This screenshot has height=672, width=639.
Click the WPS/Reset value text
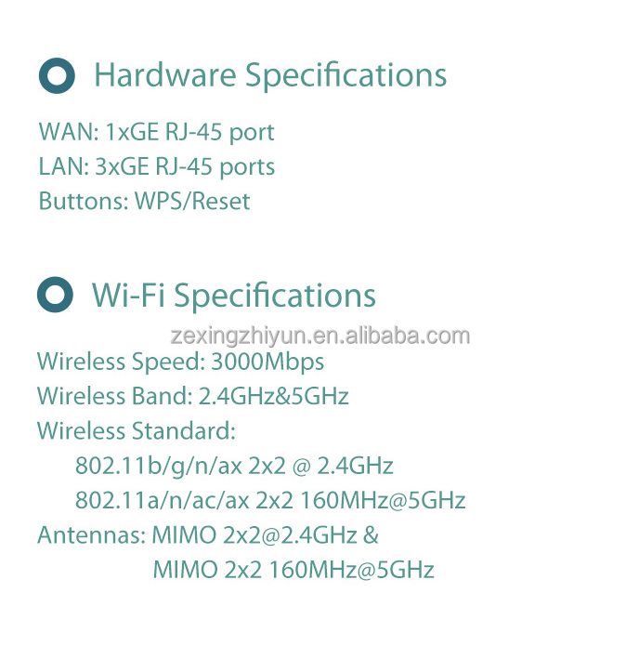point(192,202)
